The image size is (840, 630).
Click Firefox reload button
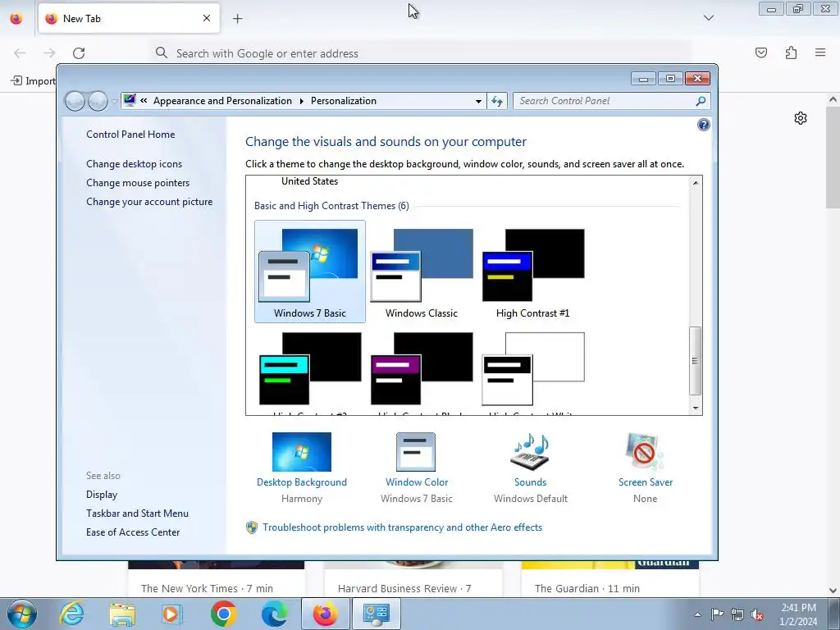[x=79, y=53]
